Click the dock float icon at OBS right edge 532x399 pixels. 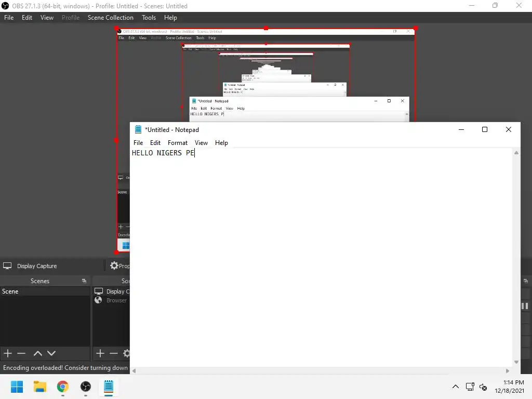pos(526,281)
